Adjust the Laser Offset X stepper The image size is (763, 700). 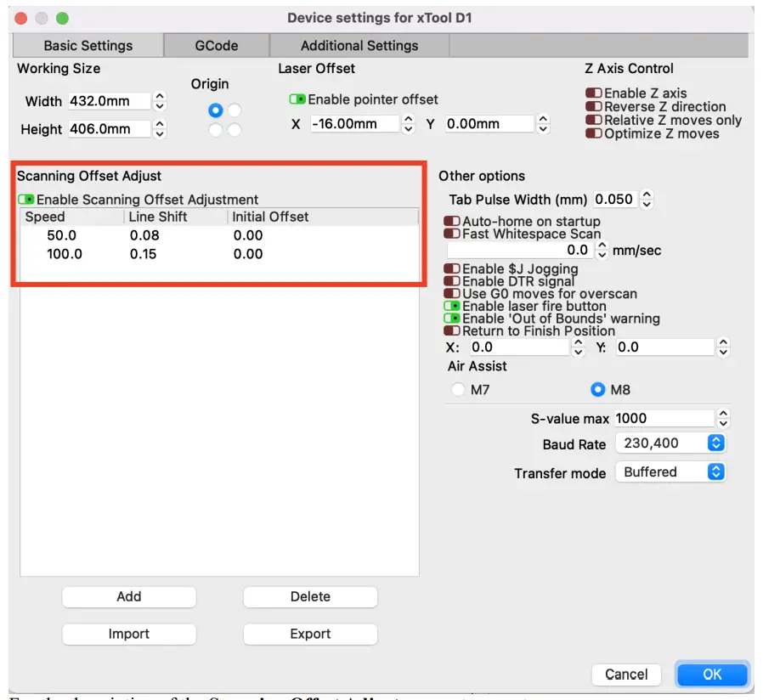point(408,123)
